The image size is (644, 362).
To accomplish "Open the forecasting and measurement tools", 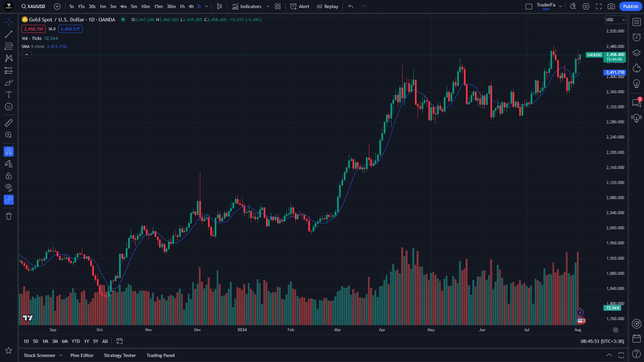I will pyautogui.click(x=9, y=70).
